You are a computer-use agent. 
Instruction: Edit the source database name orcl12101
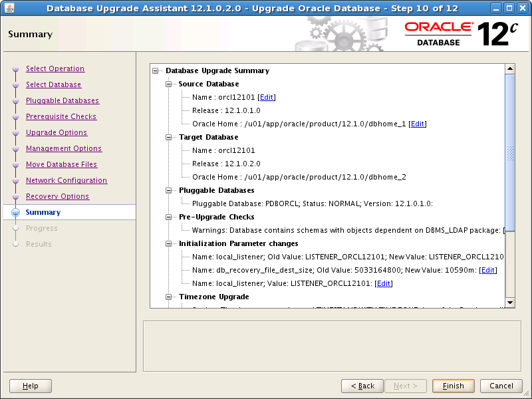(x=267, y=97)
